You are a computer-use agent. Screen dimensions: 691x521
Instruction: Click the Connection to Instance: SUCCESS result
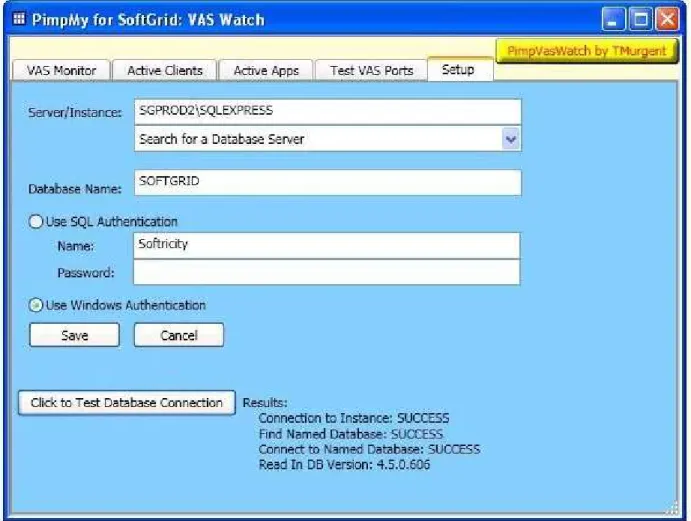click(x=354, y=418)
